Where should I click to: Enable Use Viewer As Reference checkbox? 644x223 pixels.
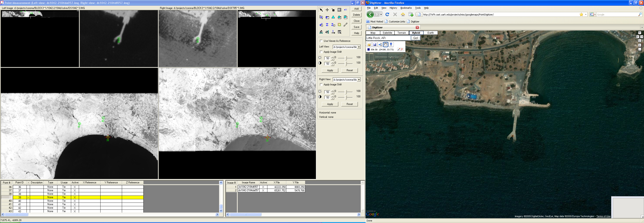coord(321,41)
